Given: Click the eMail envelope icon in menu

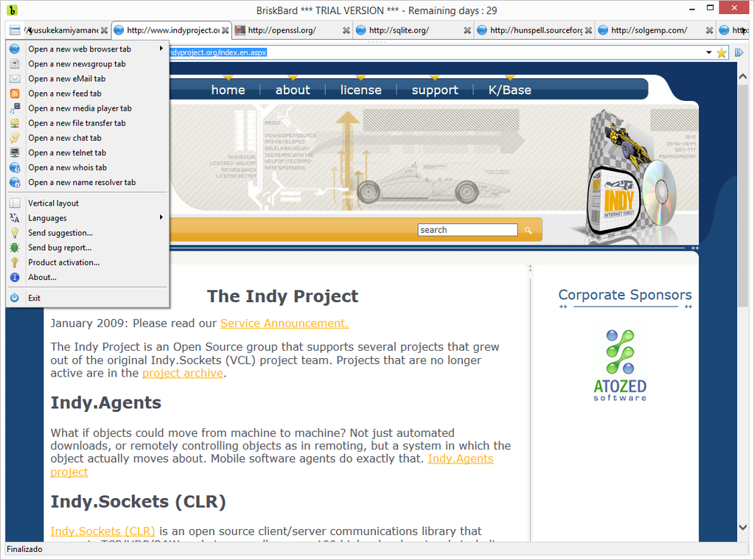Looking at the screenshot, I should click(x=15, y=79).
